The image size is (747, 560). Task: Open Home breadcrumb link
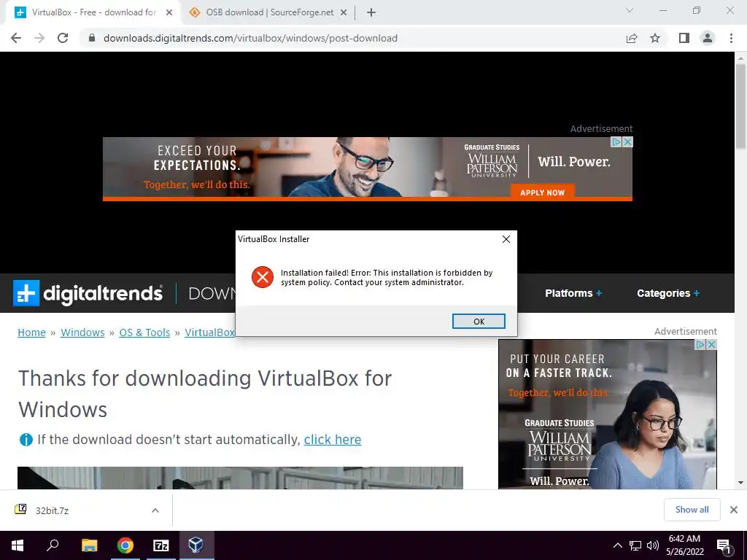(31, 332)
